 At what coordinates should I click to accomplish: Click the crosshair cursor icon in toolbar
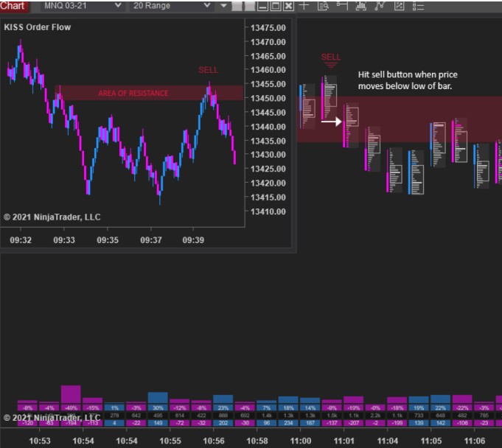pos(304,6)
